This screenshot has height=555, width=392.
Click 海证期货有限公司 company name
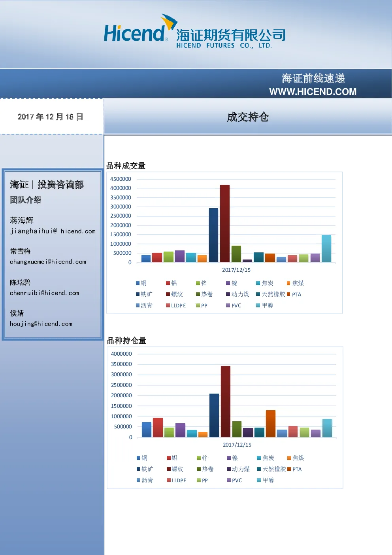pyautogui.click(x=231, y=35)
